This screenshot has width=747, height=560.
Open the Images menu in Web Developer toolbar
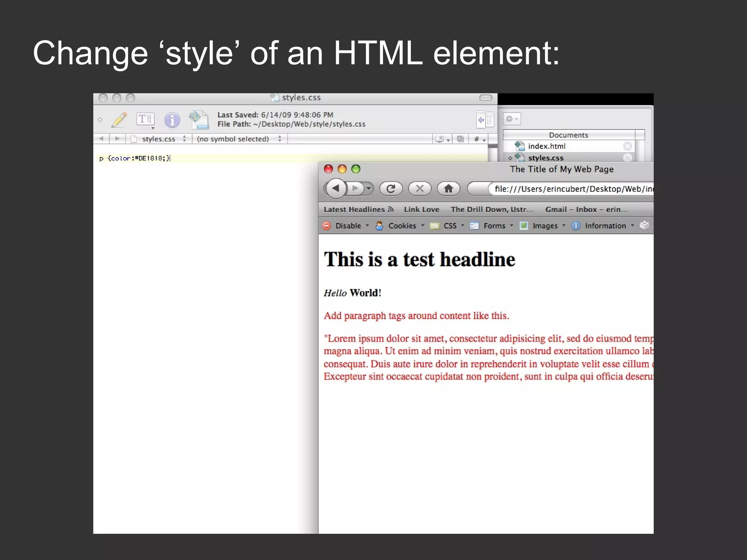click(542, 226)
